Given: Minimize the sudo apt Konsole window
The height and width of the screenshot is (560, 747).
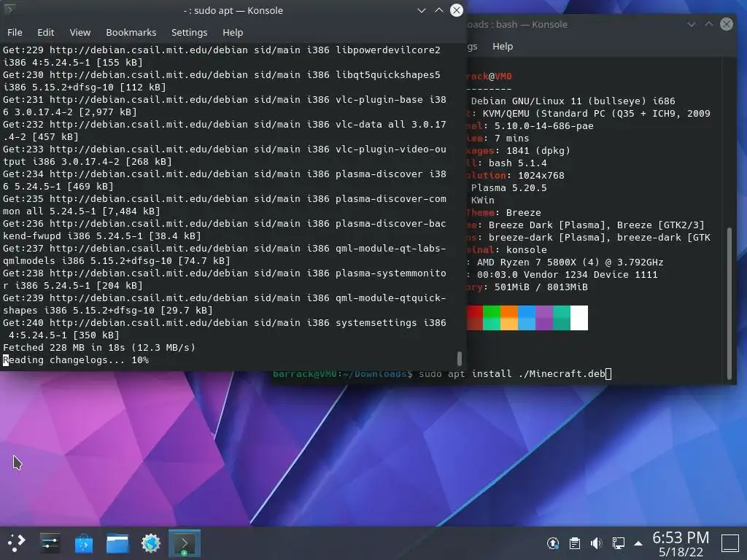Looking at the screenshot, I should (421, 10).
